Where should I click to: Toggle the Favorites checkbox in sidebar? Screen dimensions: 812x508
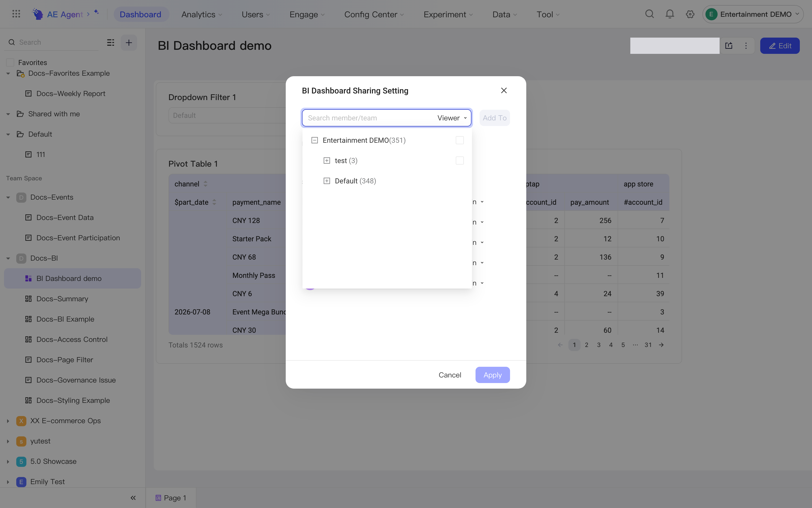click(x=10, y=62)
